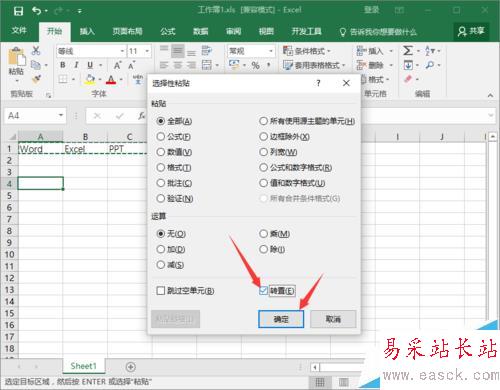This screenshot has height=390, width=500.
Task: Switch to the 插入 ribbon tab
Action: (x=87, y=31)
